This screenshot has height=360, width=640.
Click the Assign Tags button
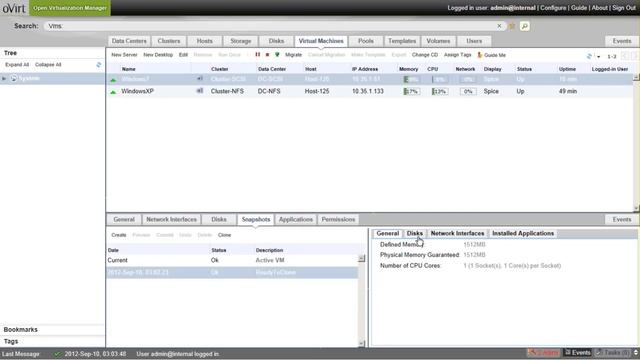pos(458,55)
